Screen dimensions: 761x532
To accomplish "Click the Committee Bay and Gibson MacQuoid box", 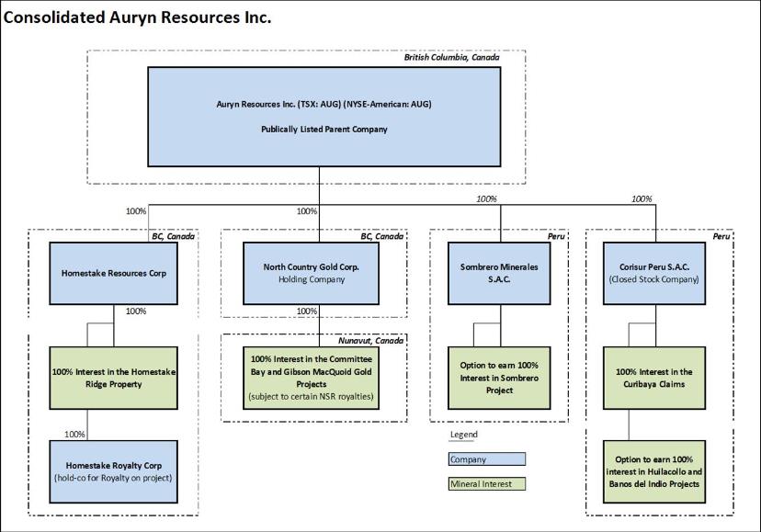I will [312, 377].
